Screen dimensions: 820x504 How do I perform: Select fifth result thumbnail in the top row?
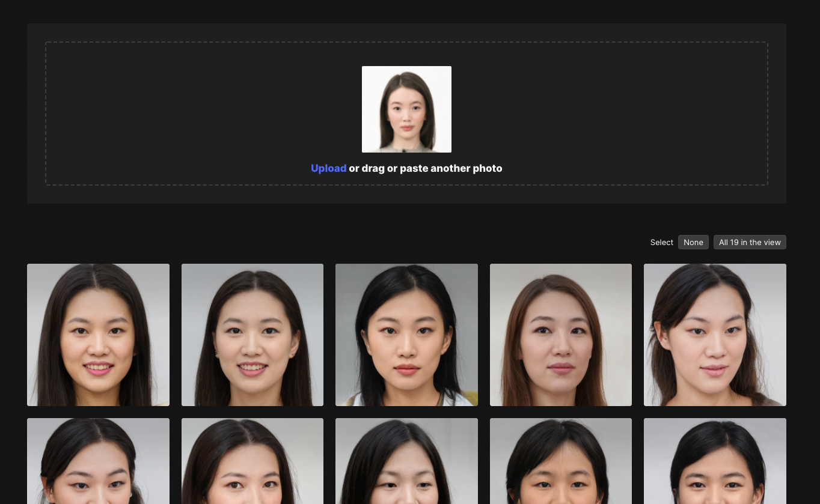click(715, 335)
